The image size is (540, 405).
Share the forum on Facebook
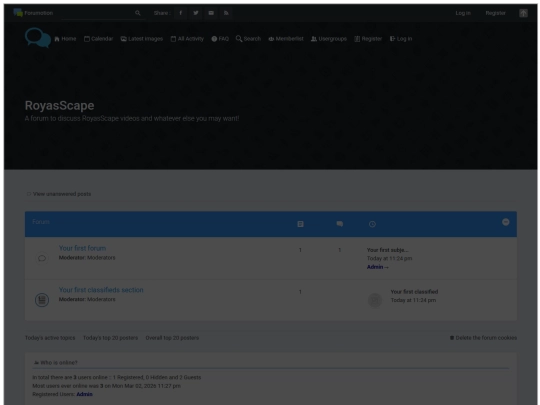click(x=180, y=13)
